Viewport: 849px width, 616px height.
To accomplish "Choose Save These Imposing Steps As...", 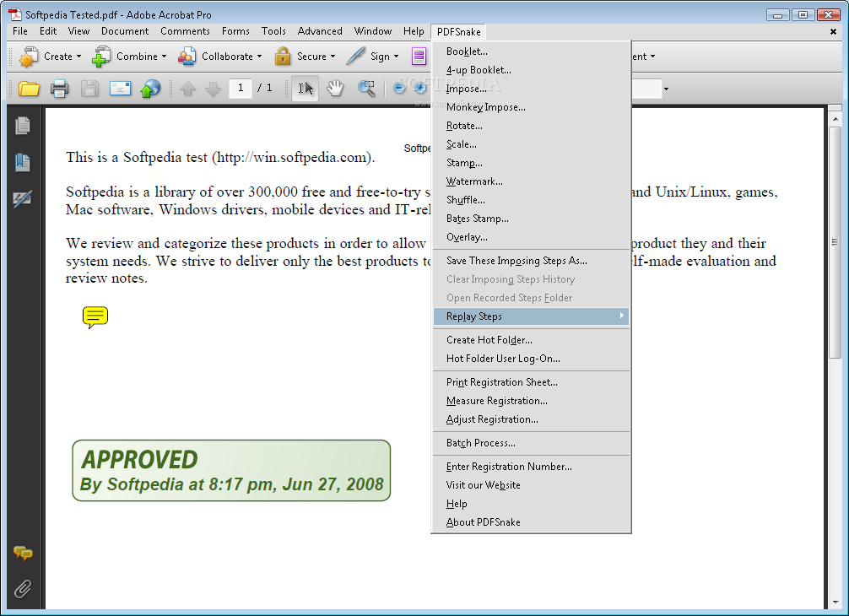I will [531, 261].
